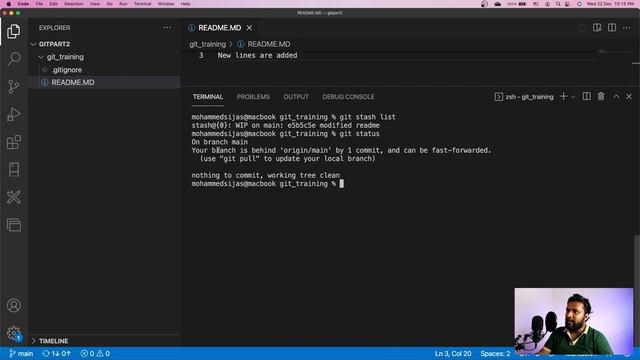
Task: Switch to the PROBLEMS tab
Action: [x=253, y=97]
